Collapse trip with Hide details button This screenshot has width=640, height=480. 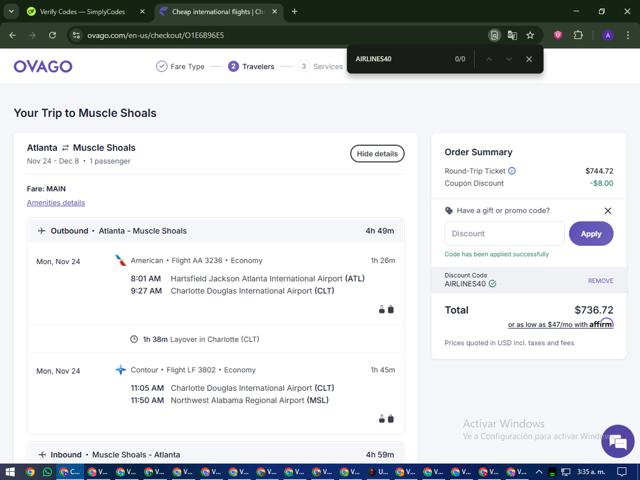(x=377, y=154)
